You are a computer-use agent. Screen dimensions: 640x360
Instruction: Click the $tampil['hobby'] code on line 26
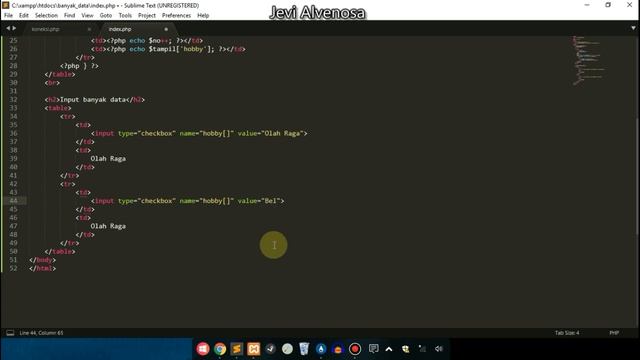click(x=181, y=49)
